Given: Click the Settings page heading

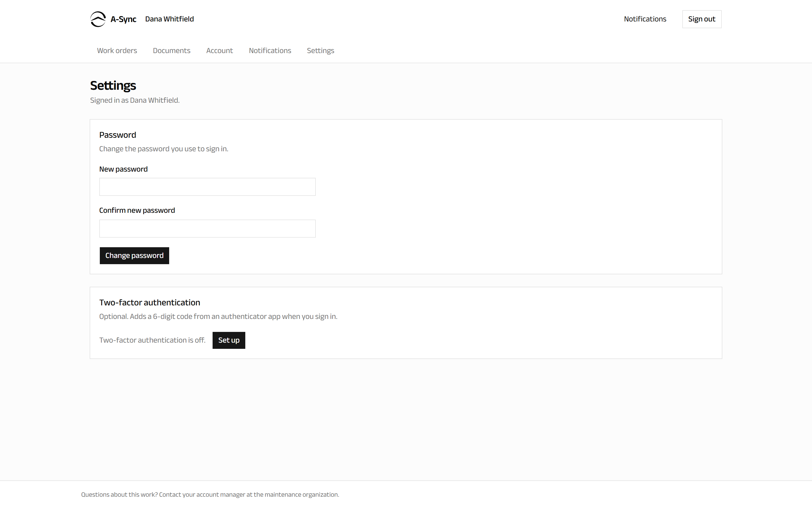Looking at the screenshot, I should point(113,86).
